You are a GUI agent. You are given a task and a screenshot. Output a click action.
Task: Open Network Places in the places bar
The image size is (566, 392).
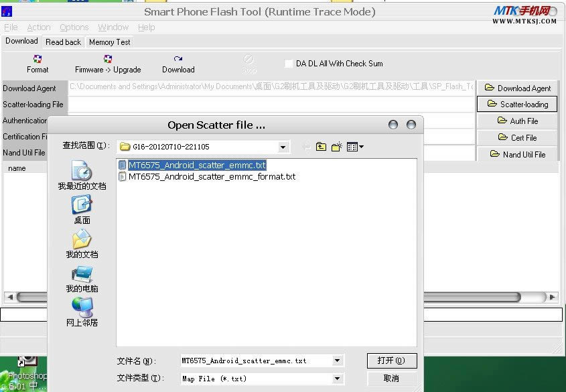coord(82,313)
